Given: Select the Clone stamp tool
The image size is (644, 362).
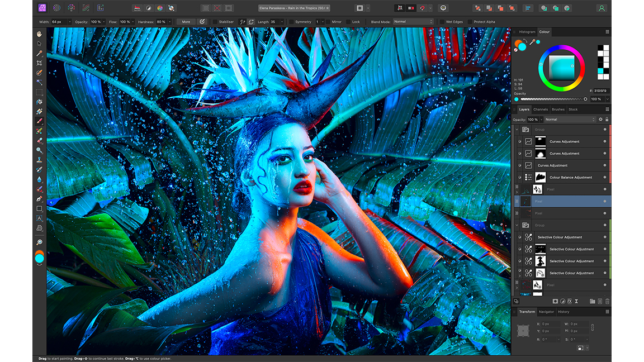Looking at the screenshot, I should click(x=40, y=160).
